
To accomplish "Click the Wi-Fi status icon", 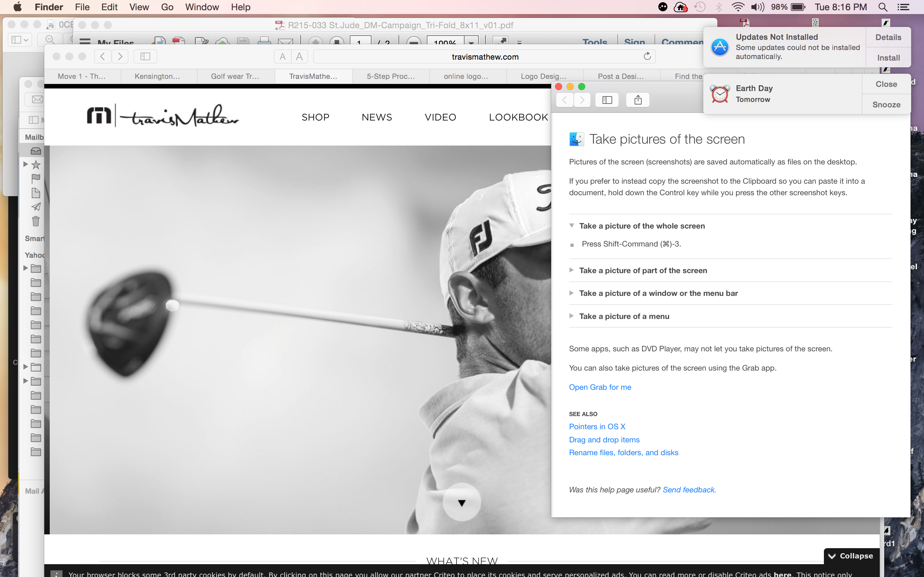I will pos(737,7).
